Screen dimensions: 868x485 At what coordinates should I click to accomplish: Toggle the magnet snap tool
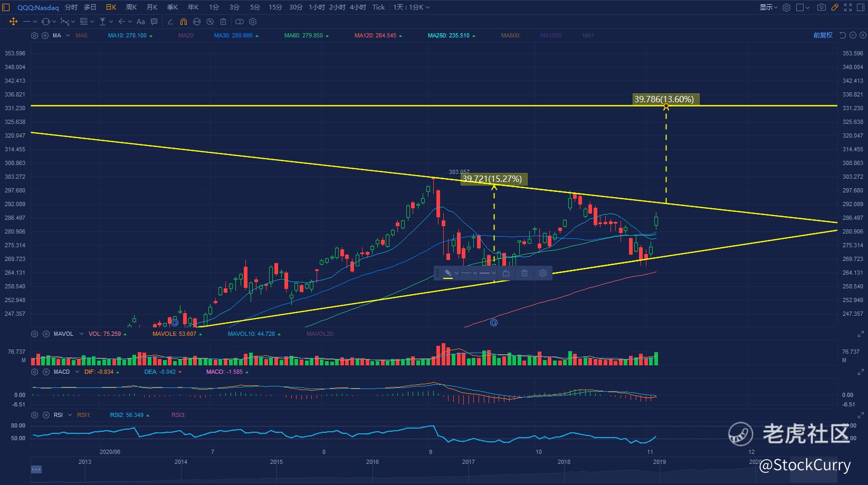pyautogui.click(x=183, y=22)
